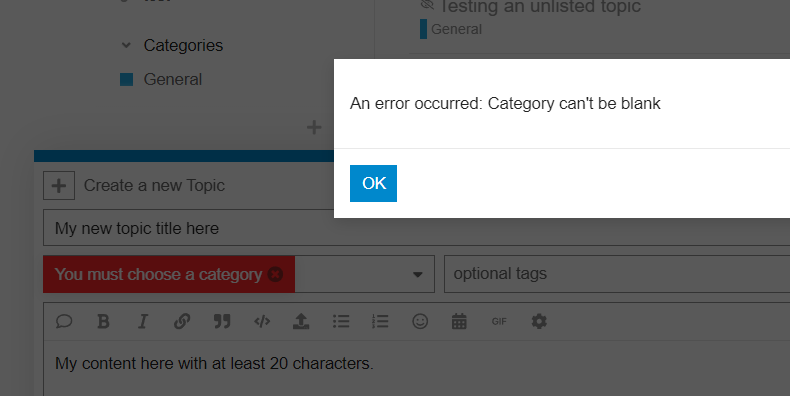790x396 pixels.
Task: Insert a hyperlink via link icon
Action: [182, 321]
